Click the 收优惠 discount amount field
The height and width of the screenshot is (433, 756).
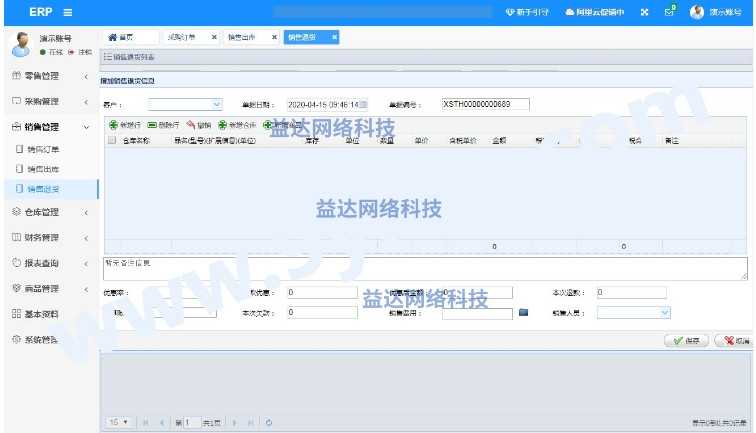(x=323, y=292)
